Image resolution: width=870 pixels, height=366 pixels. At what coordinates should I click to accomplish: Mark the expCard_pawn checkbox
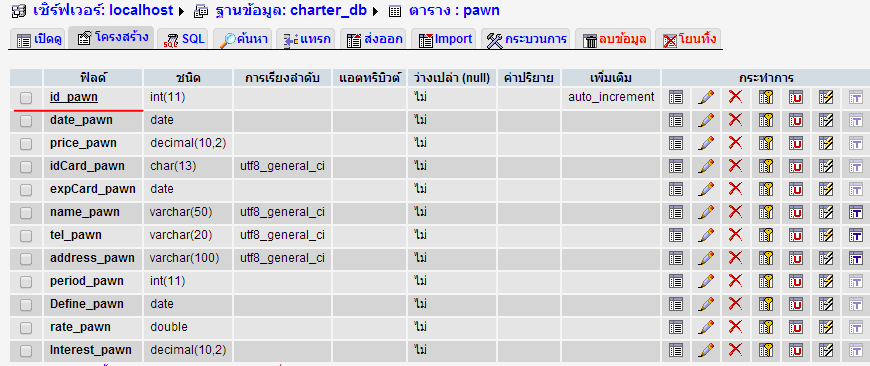(26, 190)
